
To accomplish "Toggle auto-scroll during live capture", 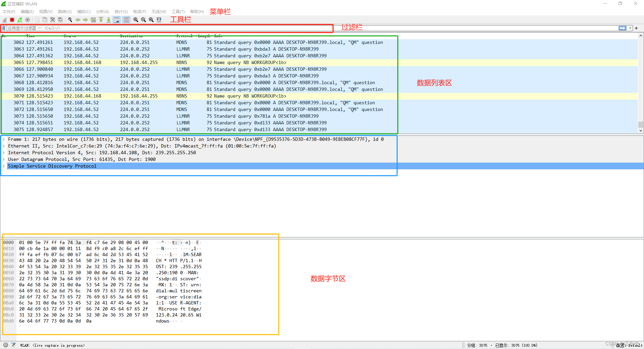I will [117, 20].
